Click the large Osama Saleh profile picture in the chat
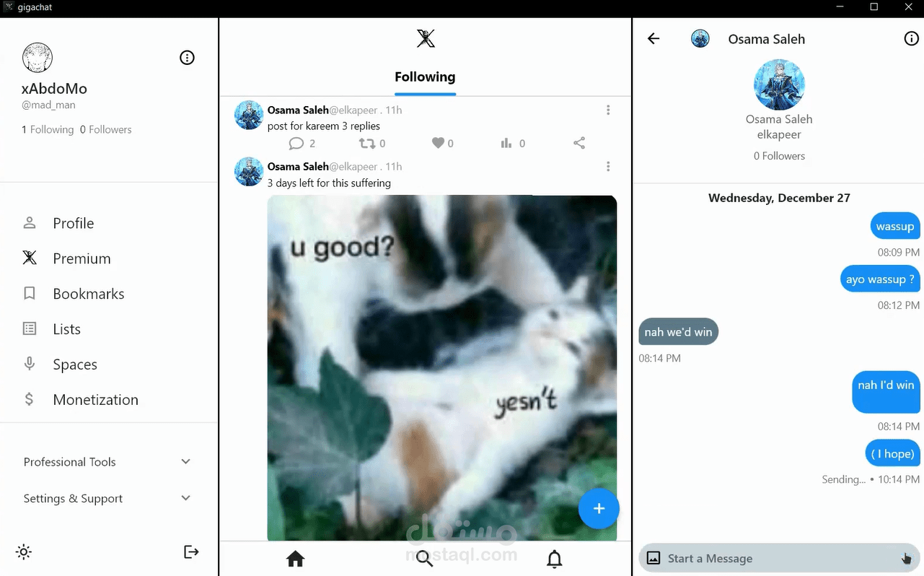 [x=779, y=84]
